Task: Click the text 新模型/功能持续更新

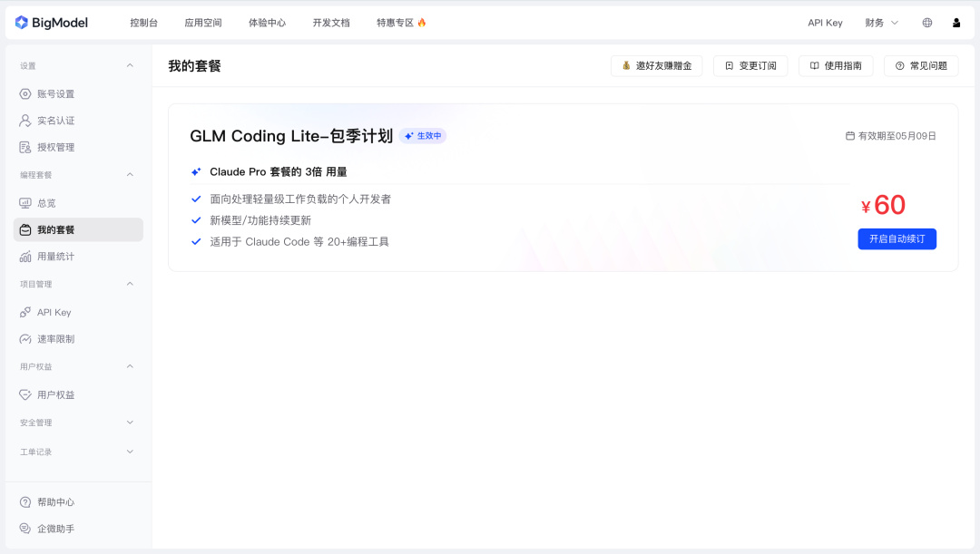Action: pyautogui.click(x=260, y=220)
